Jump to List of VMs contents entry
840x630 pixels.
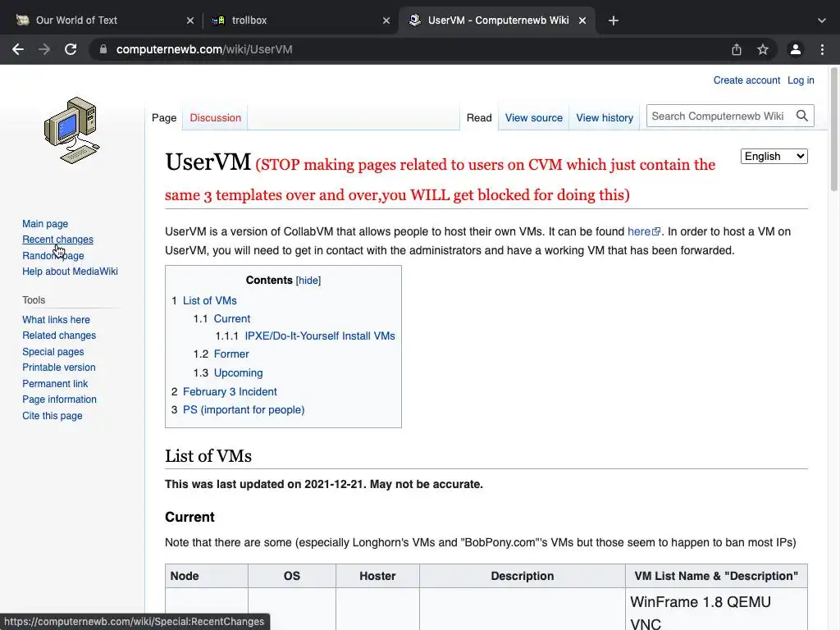tap(209, 300)
